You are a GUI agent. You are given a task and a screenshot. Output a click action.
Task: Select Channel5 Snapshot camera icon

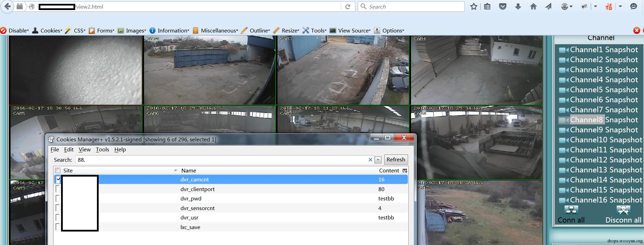coord(564,90)
